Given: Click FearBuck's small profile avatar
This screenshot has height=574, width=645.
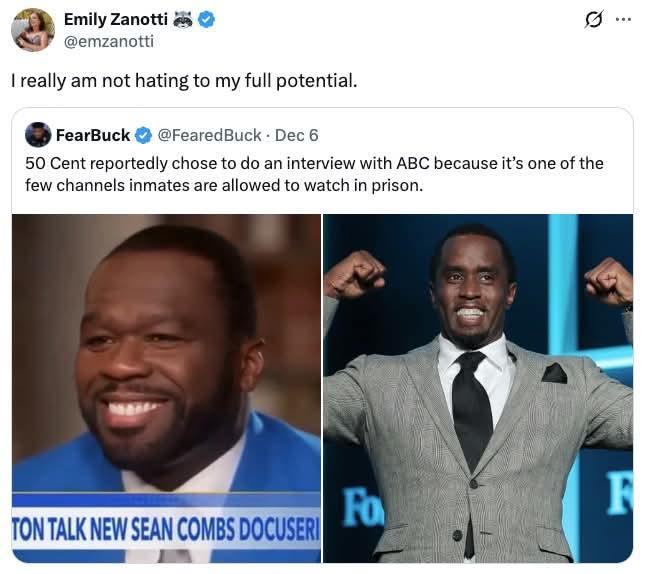Looking at the screenshot, I should (38, 135).
